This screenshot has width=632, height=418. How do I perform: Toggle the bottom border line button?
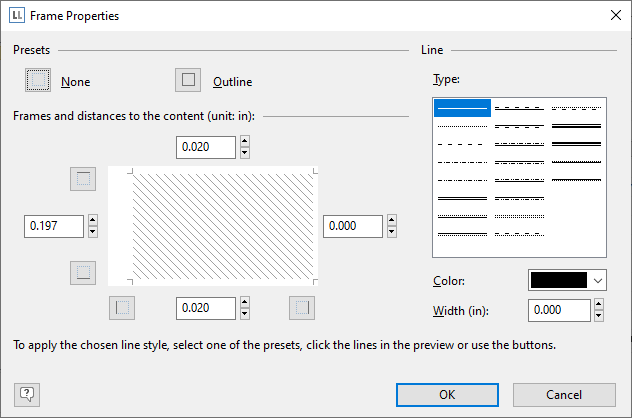(x=83, y=272)
